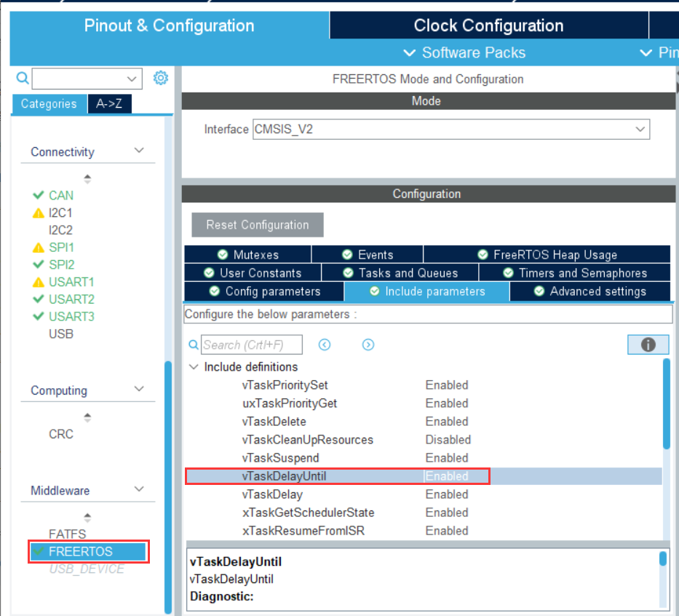The image size is (679, 616).
Task: Select USART2 peripheral
Action: [71, 299]
